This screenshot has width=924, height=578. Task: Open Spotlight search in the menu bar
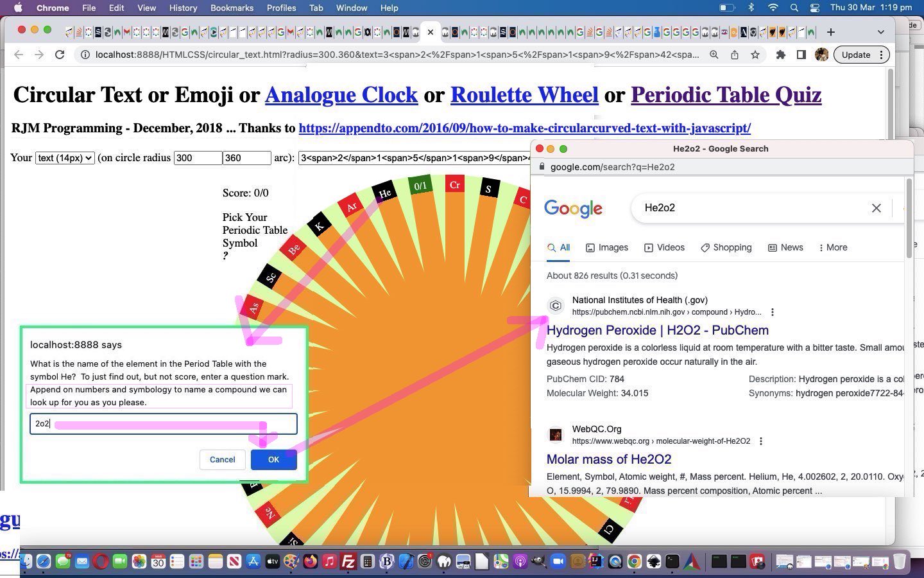(794, 8)
